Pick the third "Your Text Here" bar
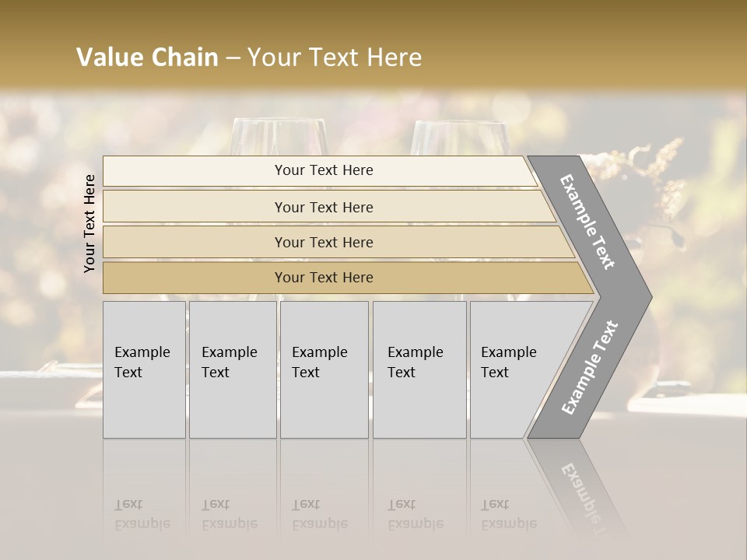The image size is (747, 560). (323, 242)
